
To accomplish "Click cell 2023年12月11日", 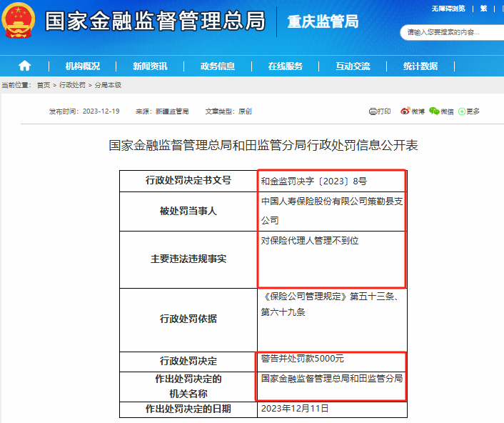I will 333,409.
